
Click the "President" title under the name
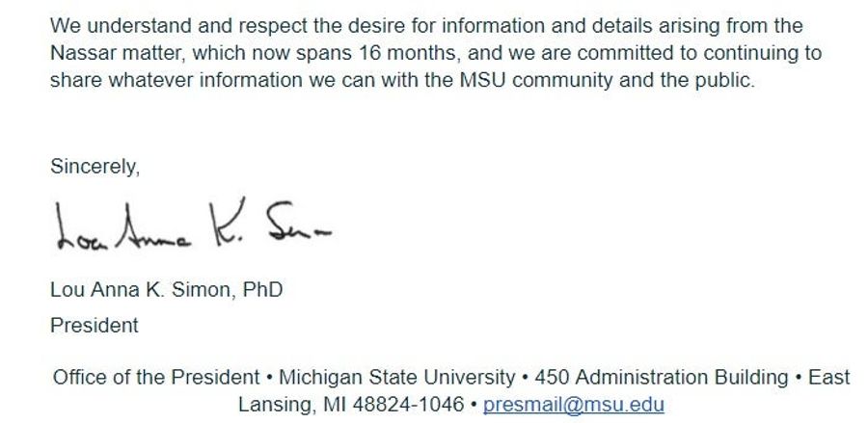coord(95,325)
